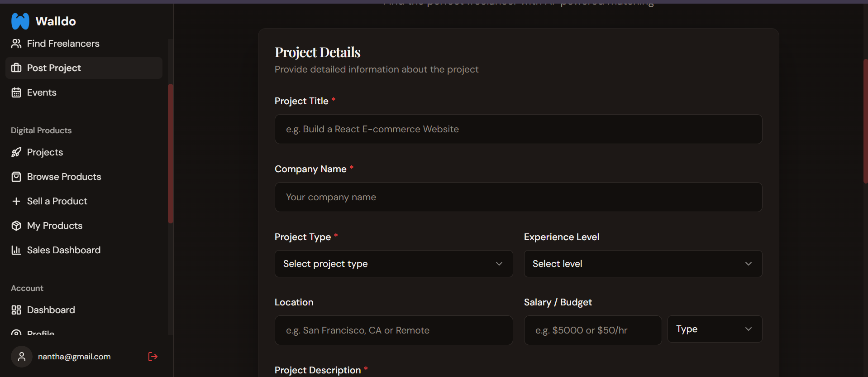Click the user avatar icon

tap(22, 357)
